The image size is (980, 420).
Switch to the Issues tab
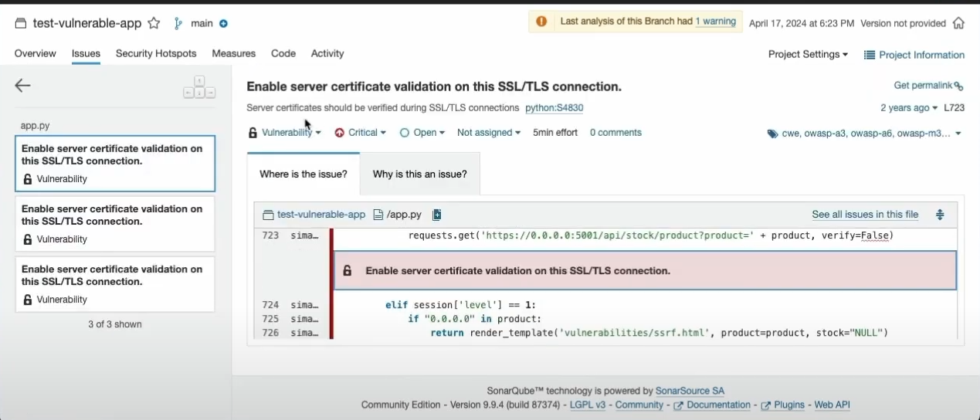(x=86, y=53)
